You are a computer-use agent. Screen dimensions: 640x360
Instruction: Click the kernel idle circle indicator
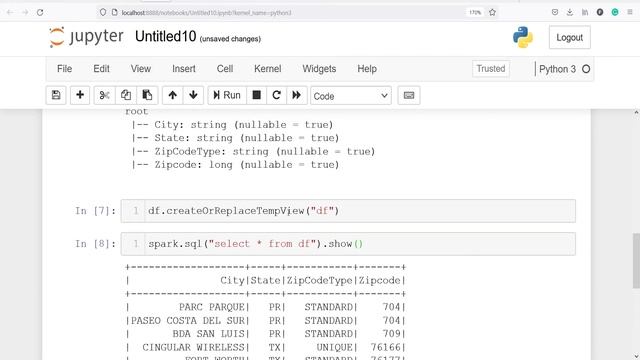click(x=586, y=69)
